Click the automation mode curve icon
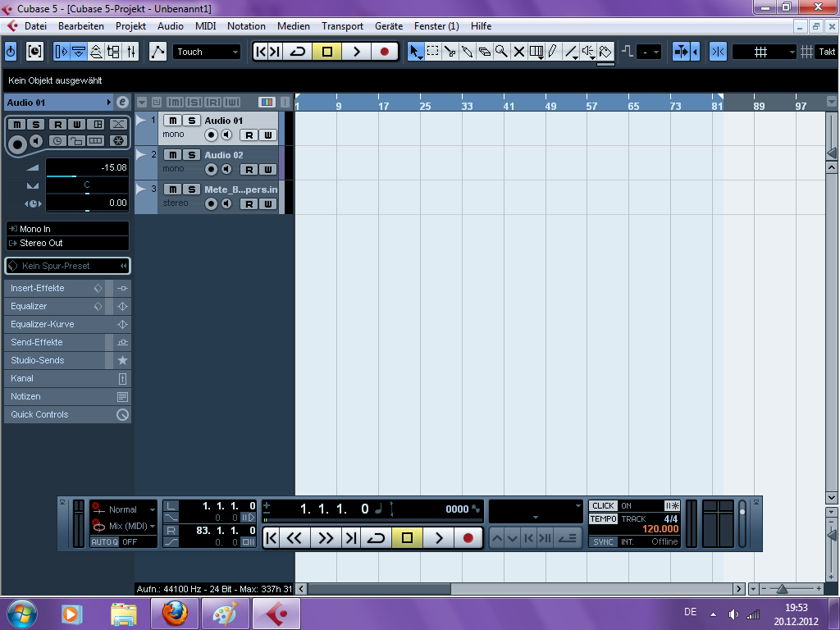 157,52
